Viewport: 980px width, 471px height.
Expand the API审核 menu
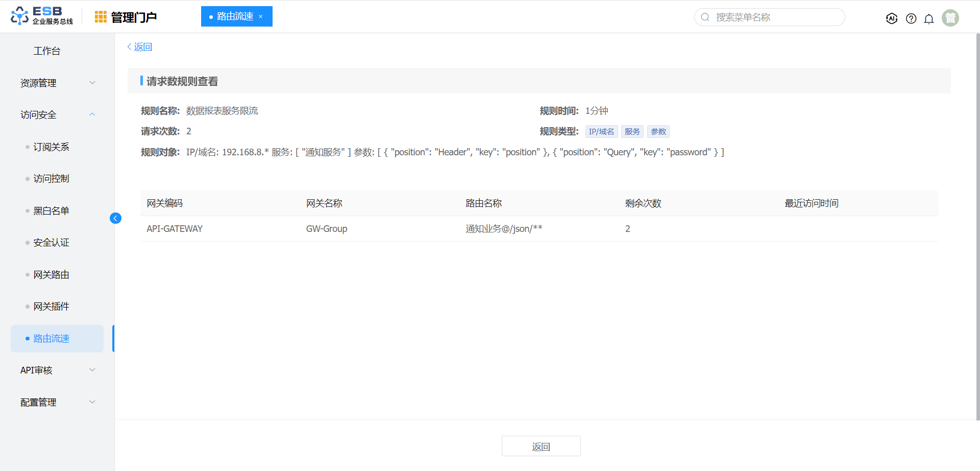57,370
